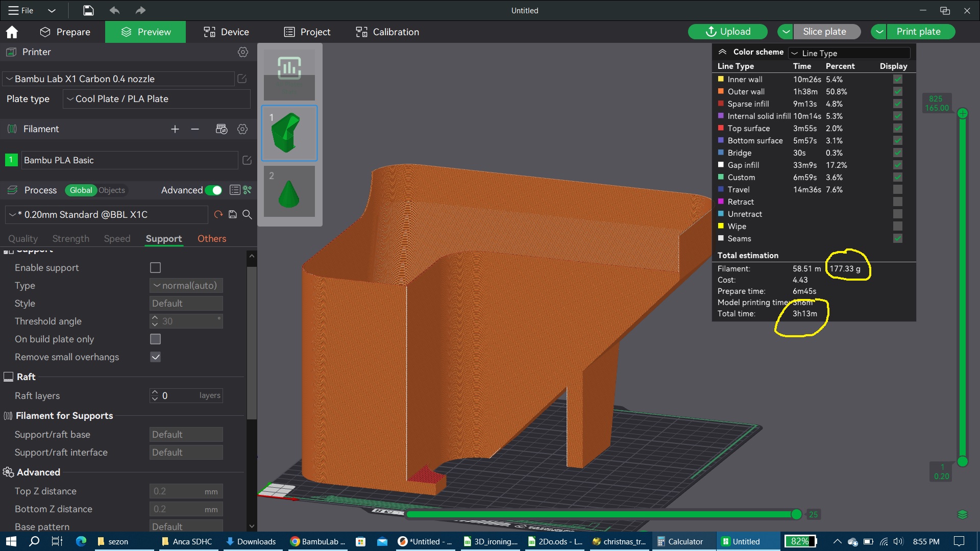Select plate 2 cone thumbnail
Screen dimensions: 980x551
click(289, 192)
